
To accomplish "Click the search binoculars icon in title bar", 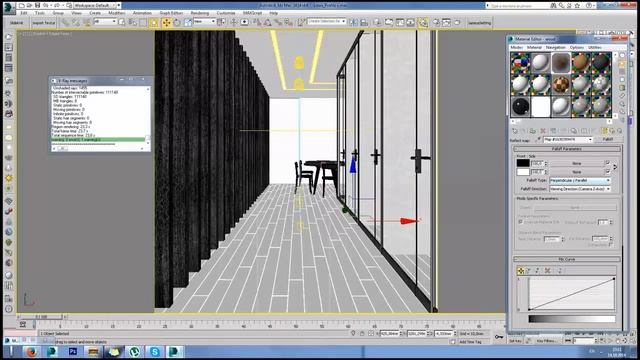I will click(x=553, y=6).
